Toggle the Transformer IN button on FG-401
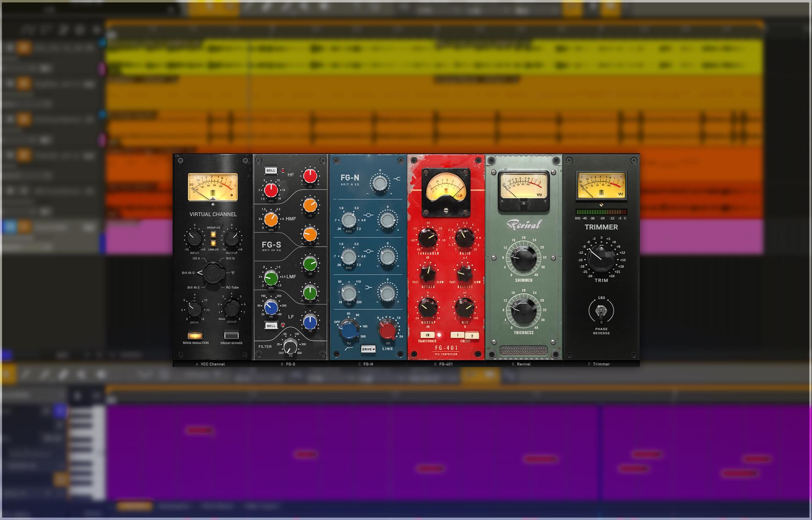 coord(428,335)
